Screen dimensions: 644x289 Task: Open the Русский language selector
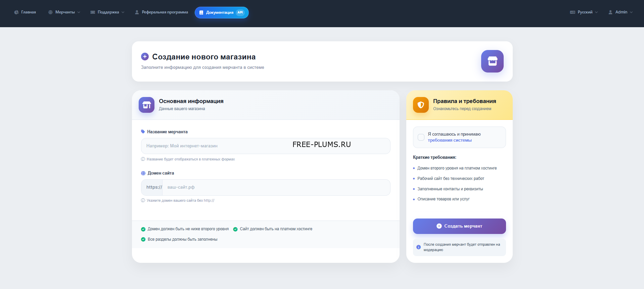tap(584, 12)
